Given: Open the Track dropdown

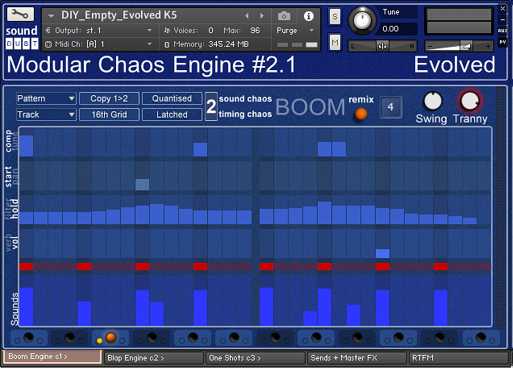Looking at the screenshot, I should pos(46,115).
